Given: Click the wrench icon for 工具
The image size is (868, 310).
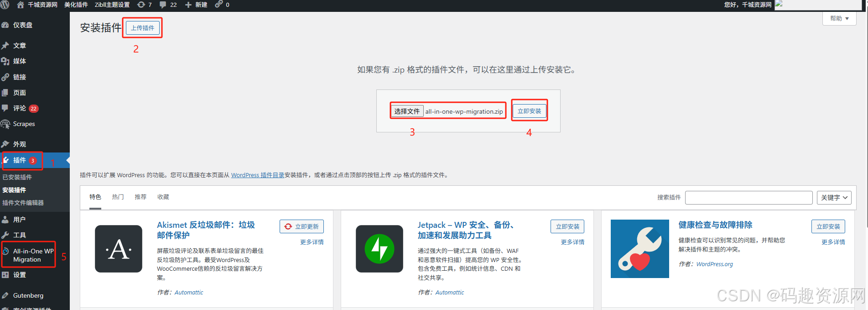Looking at the screenshot, I should 5,235.
